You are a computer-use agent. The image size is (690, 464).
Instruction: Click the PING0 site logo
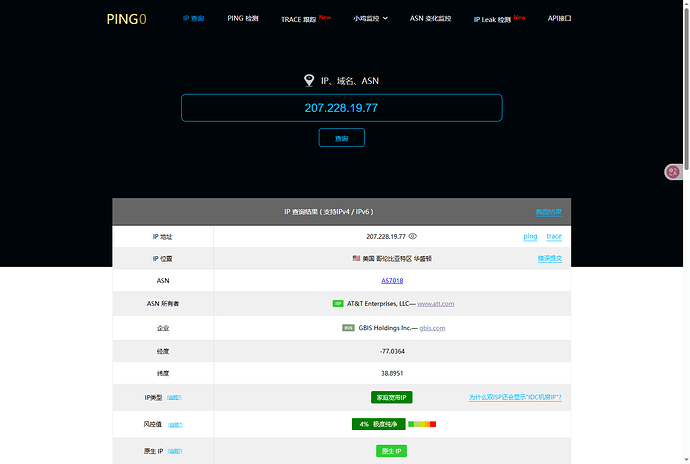click(126, 19)
